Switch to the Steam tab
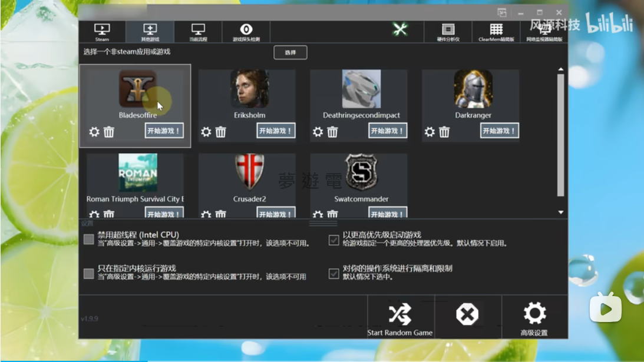 102,32
